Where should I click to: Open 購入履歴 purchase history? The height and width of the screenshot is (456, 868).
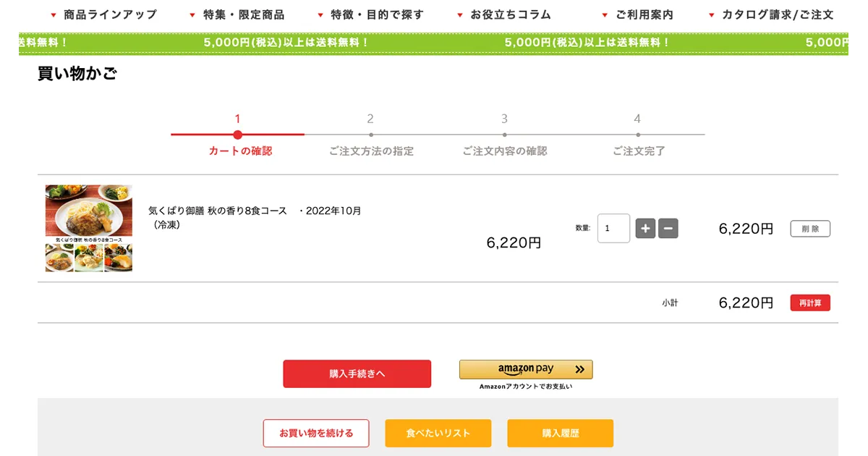[x=560, y=433]
